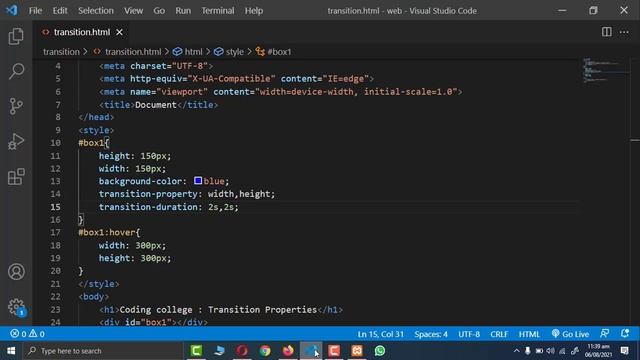The image size is (640, 360).
Task: Open the Edit menu
Action: [60, 11]
